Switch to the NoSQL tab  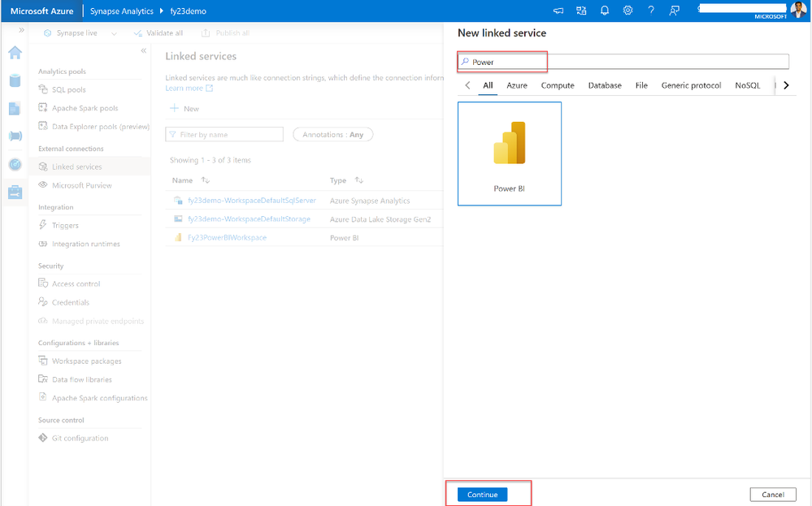[x=748, y=85]
